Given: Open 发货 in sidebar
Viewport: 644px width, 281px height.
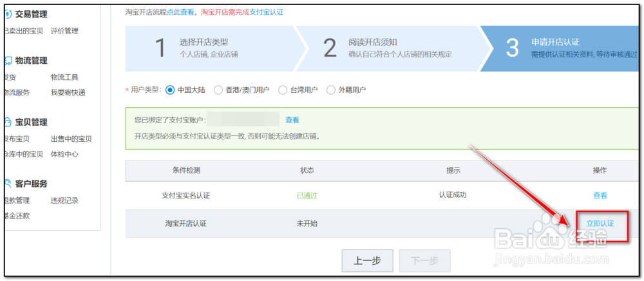Looking at the screenshot, I should click(x=10, y=77).
